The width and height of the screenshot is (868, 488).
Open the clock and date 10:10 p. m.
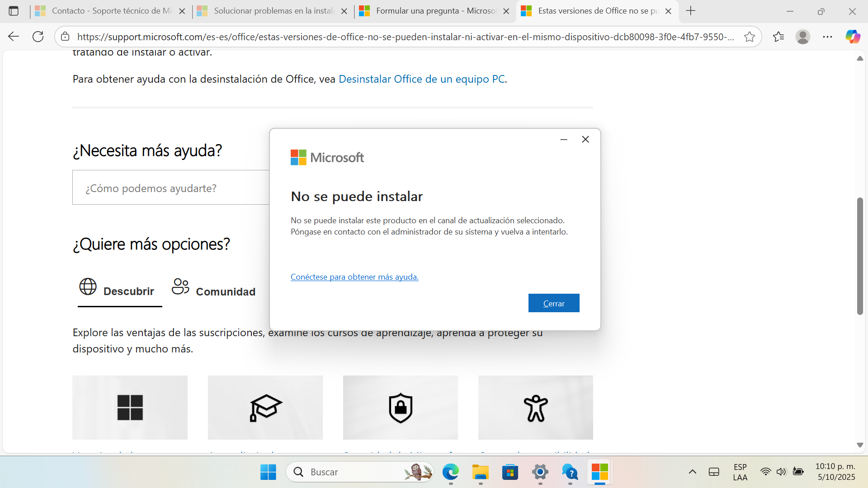pyautogui.click(x=836, y=472)
